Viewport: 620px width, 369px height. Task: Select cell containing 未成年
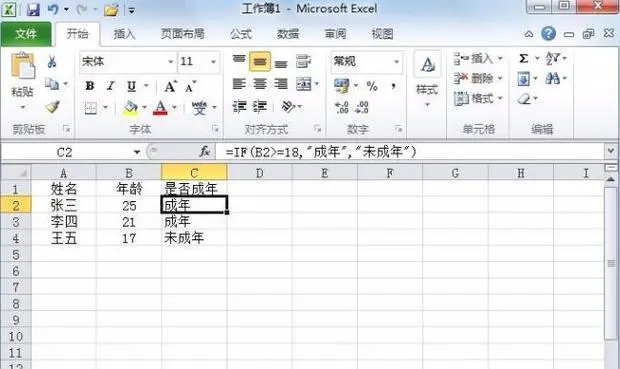click(194, 238)
